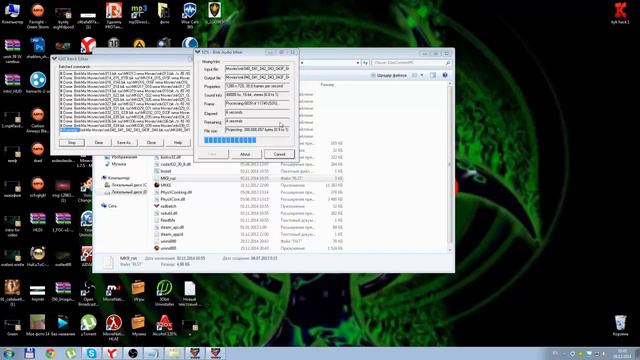
Task: Open the Explorer view options dropdown arrow
Action: (x=422, y=75)
